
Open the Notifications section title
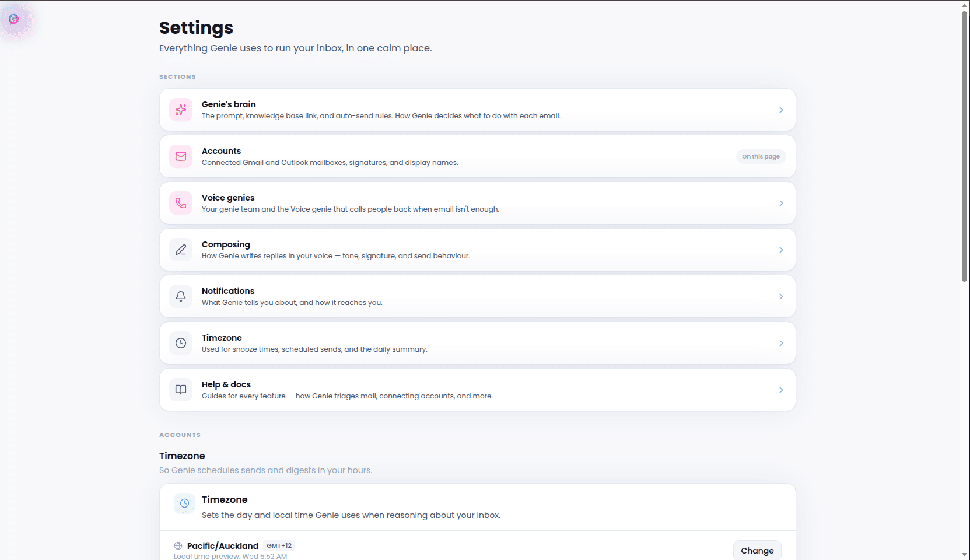click(228, 291)
